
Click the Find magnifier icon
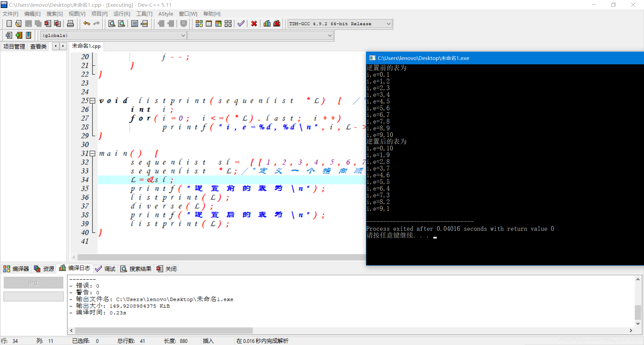112,24
